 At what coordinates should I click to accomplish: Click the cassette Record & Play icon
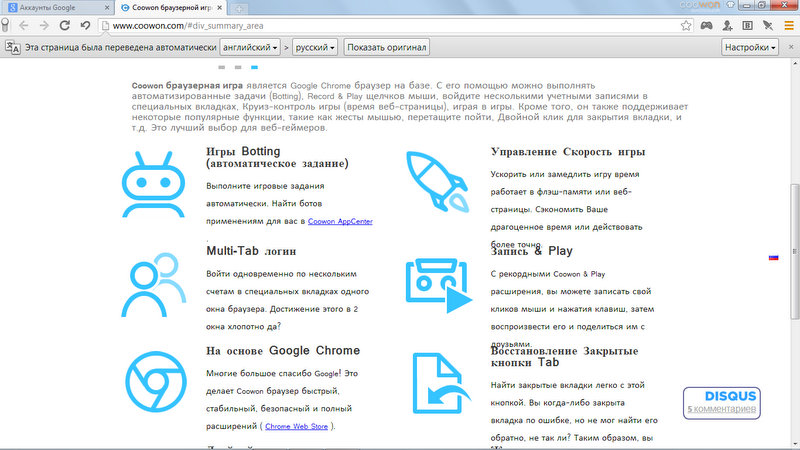[x=438, y=286]
